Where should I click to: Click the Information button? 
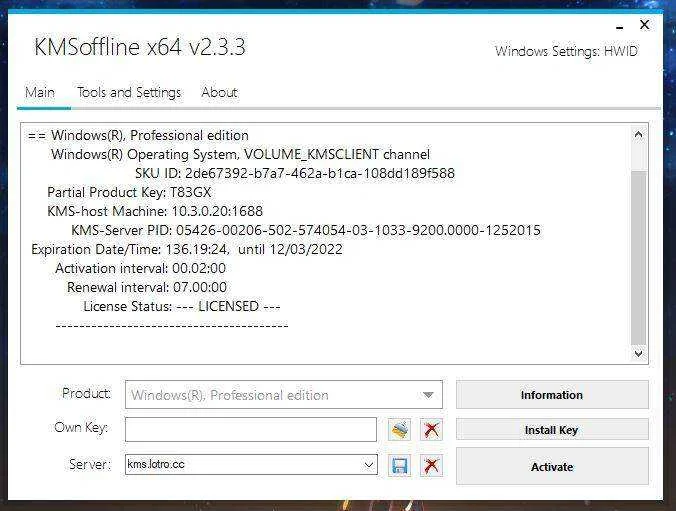[x=552, y=395]
